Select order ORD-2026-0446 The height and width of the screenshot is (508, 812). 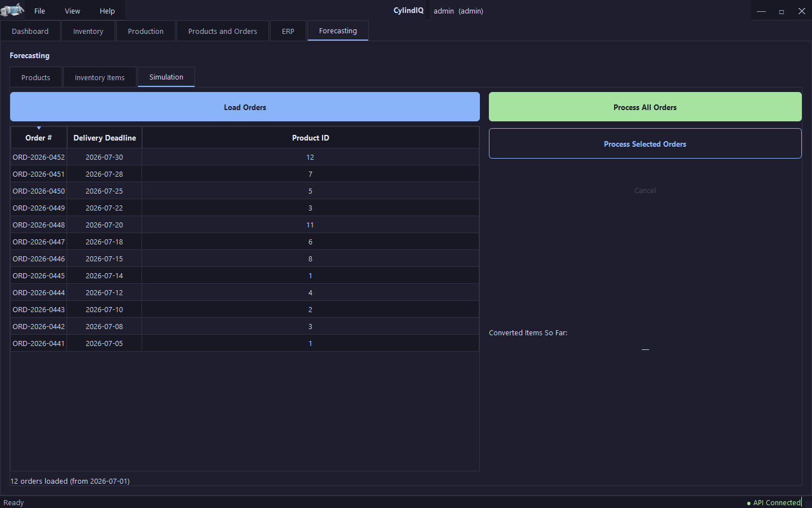[x=39, y=259]
